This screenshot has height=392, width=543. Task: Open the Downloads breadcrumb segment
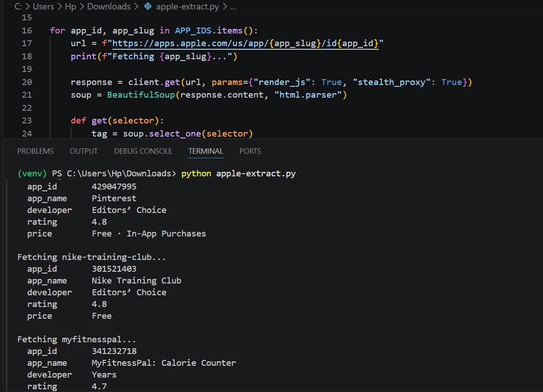coord(109,7)
